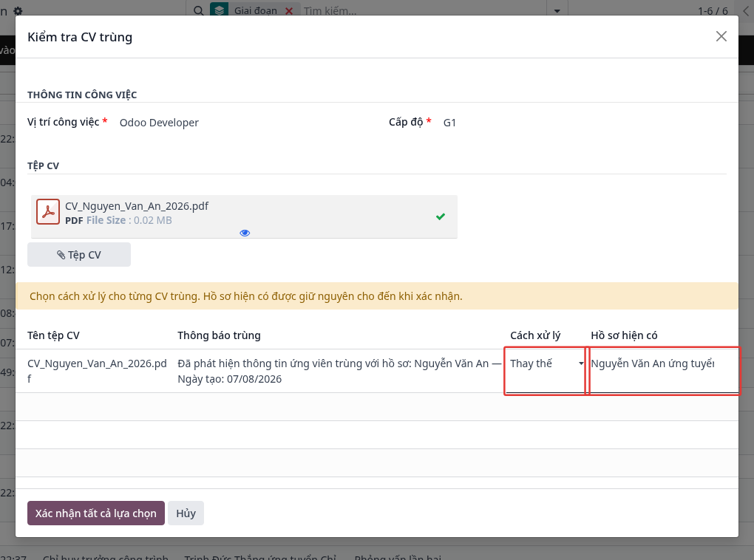The image size is (754, 560).
Task: Click the settings gear icon in background window
Action: pyautogui.click(x=18, y=10)
